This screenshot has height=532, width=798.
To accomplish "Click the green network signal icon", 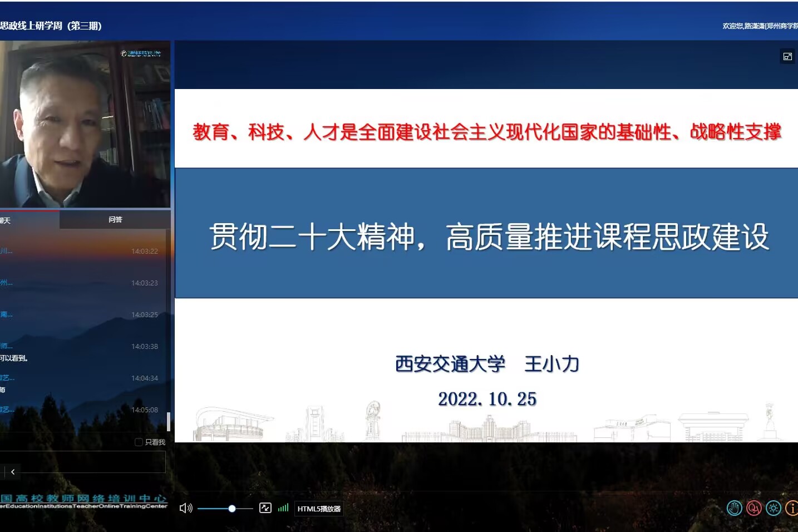I will (x=283, y=508).
